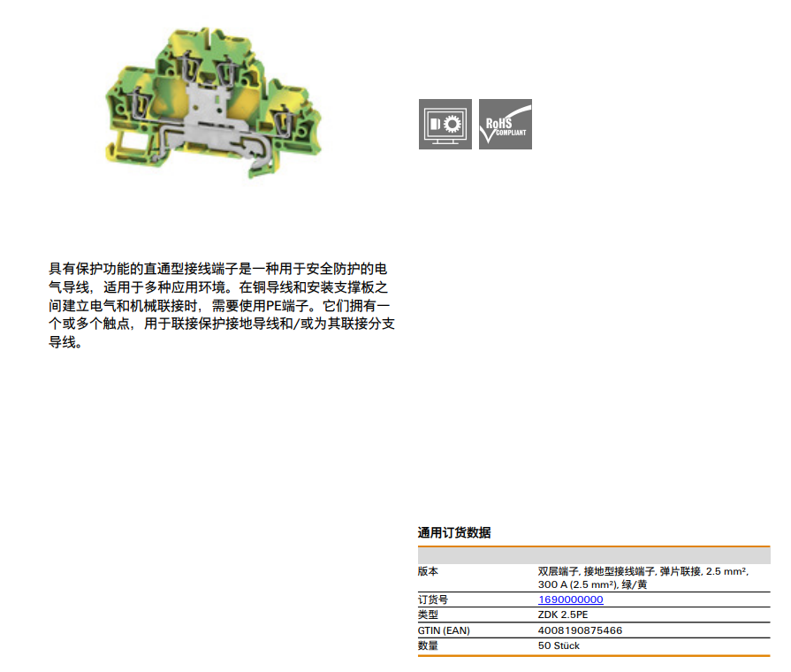Click the CAD data monitor-gear icon
Screen dimensions: 791x672
[x=445, y=124]
